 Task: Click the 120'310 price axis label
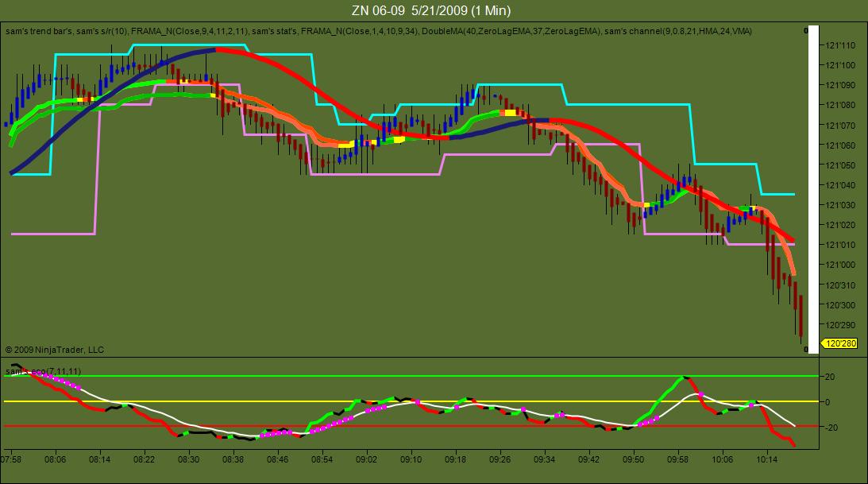(839, 286)
